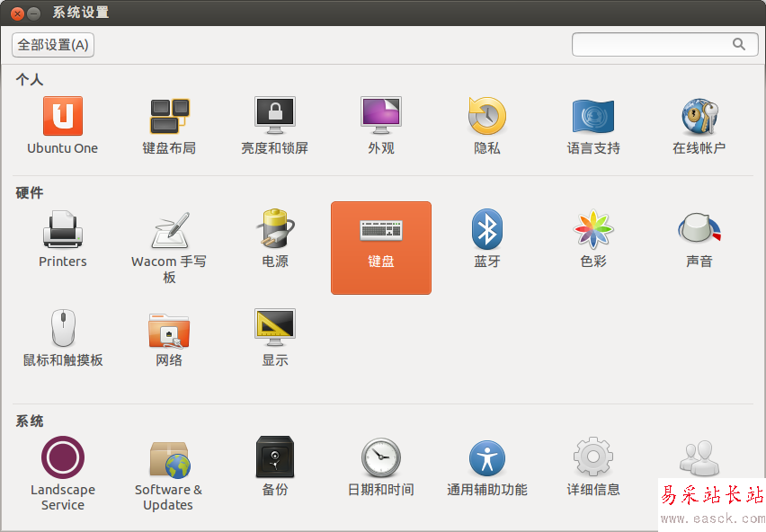
Task: Open 在线帐户 online accounts
Action: pos(699,126)
